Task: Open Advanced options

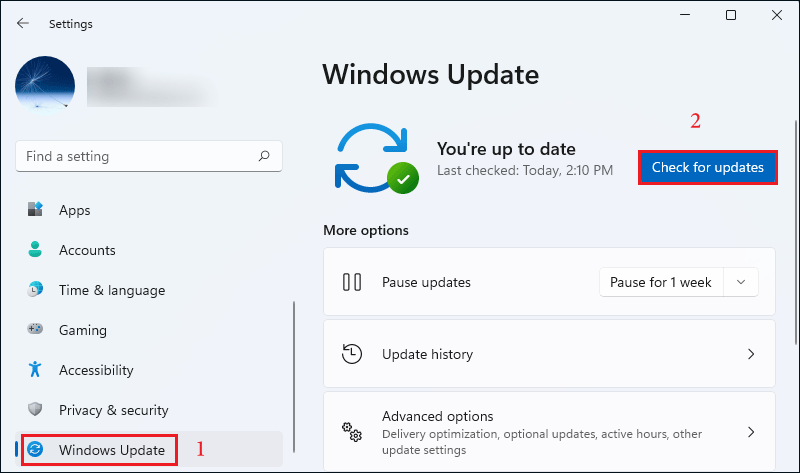Action: [549, 432]
